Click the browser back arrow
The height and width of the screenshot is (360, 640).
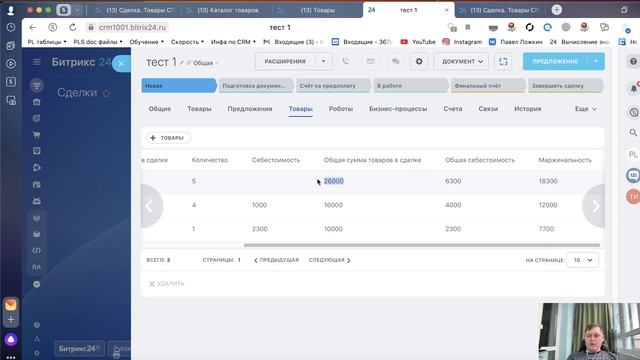(33, 27)
